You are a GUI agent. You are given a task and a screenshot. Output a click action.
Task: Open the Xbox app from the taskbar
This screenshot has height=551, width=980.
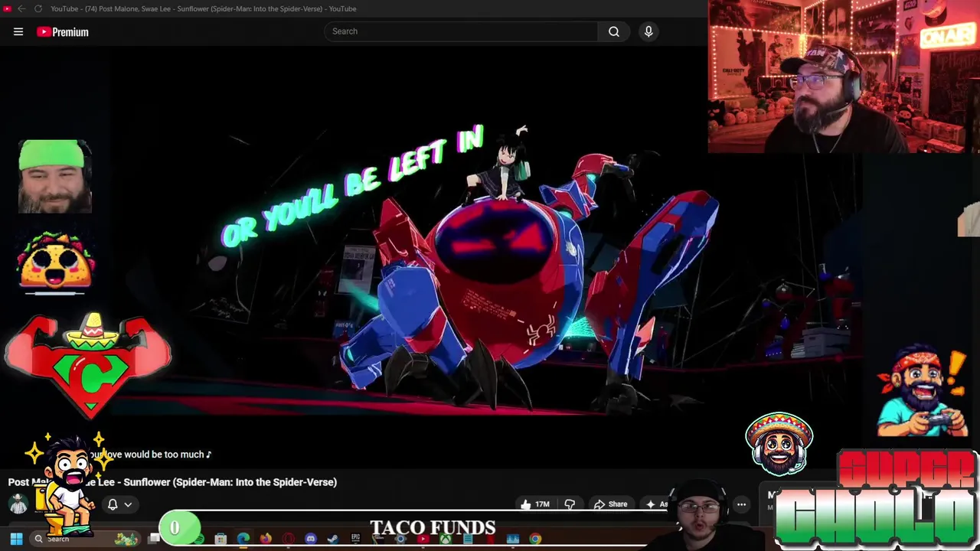point(445,539)
